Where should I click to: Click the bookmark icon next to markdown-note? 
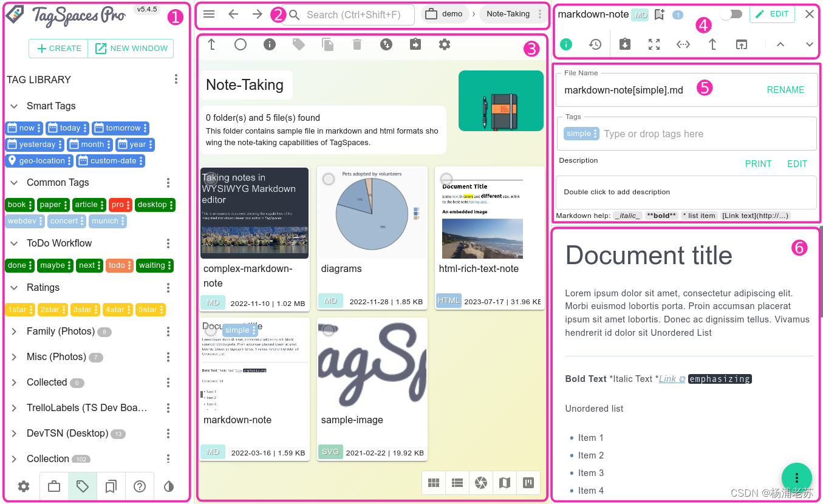click(659, 15)
